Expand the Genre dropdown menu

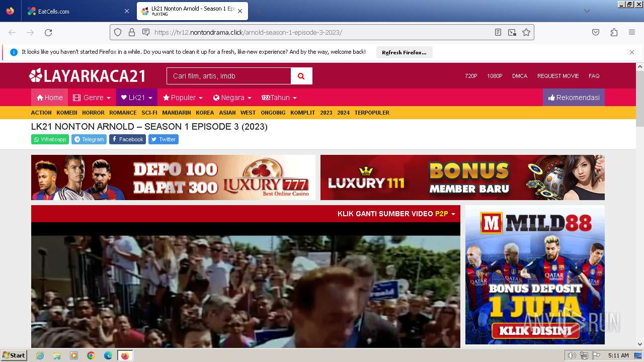[92, 98]
